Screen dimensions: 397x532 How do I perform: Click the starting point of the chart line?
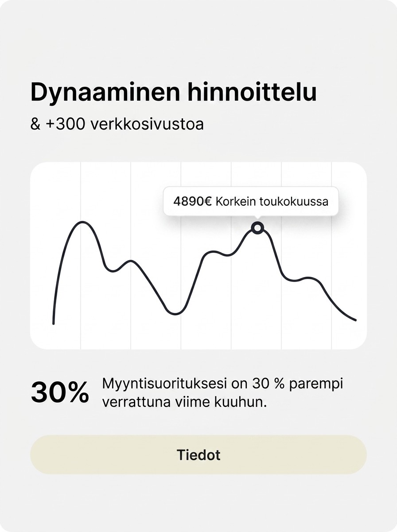pos(54,323)
